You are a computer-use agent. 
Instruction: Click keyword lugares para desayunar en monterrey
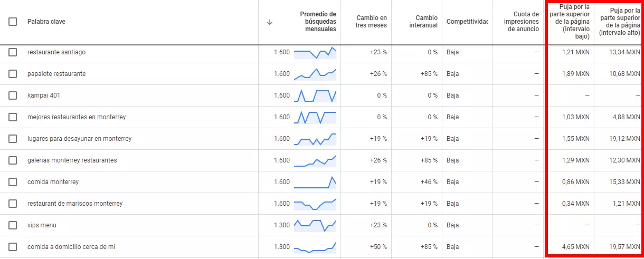tap(79, 139)
